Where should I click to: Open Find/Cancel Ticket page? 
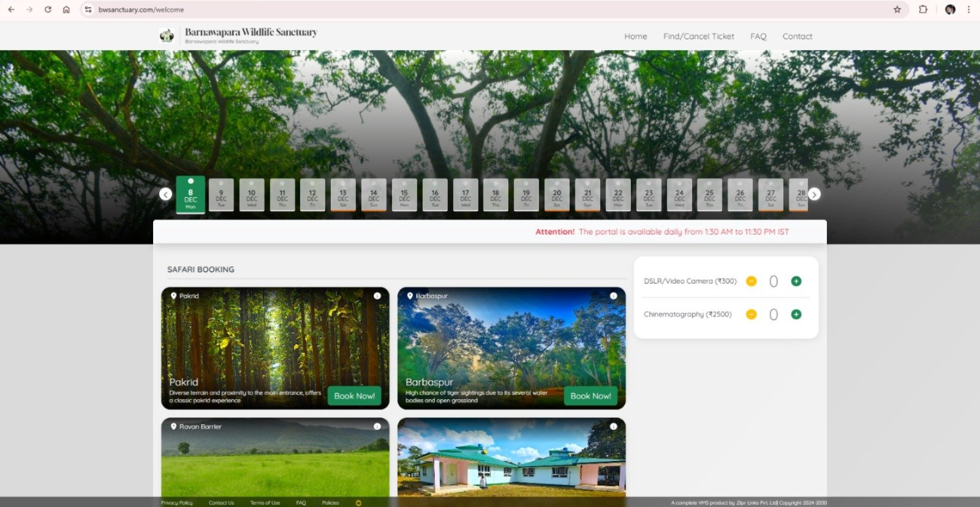(698, 36)
